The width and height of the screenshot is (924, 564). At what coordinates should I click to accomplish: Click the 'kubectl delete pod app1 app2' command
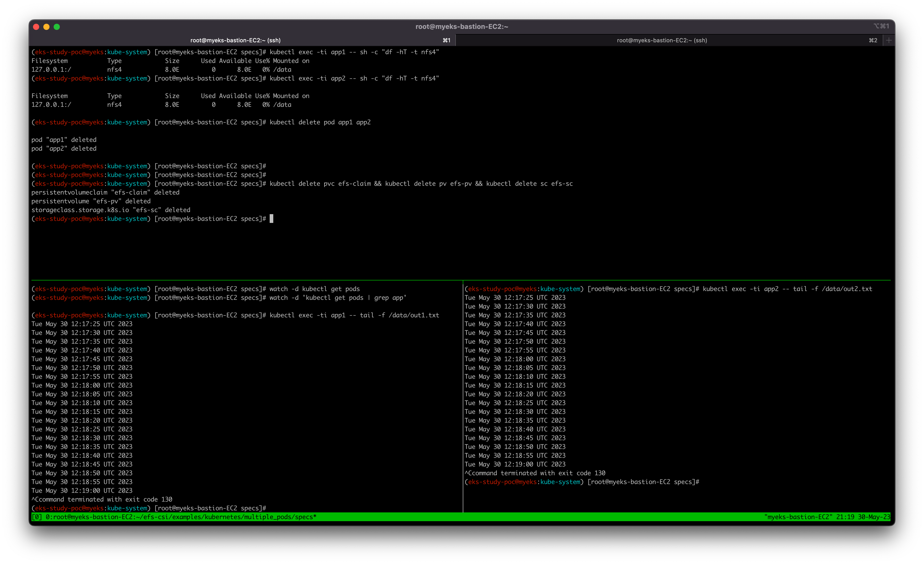(x=320, y=122)
